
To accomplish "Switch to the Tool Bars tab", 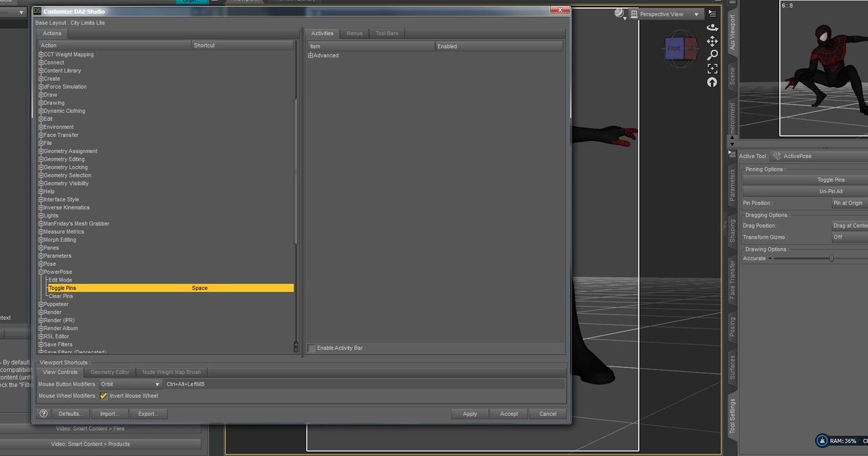I will pos(387,33).
